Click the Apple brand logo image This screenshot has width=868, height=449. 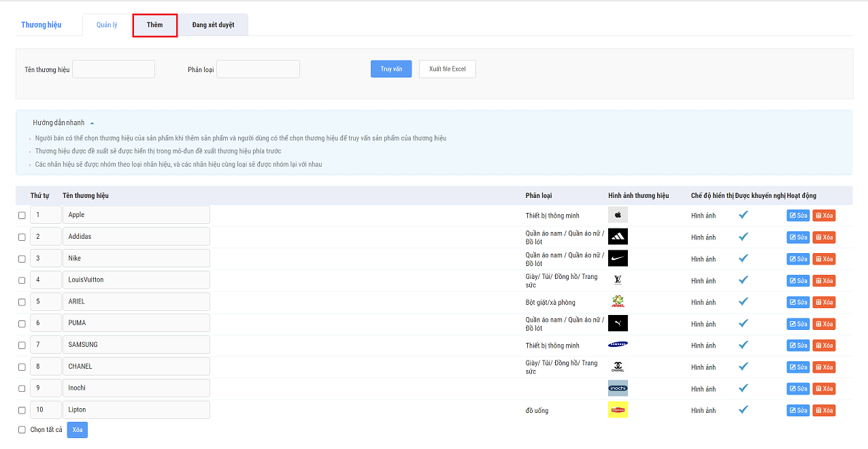click(618, 215)
